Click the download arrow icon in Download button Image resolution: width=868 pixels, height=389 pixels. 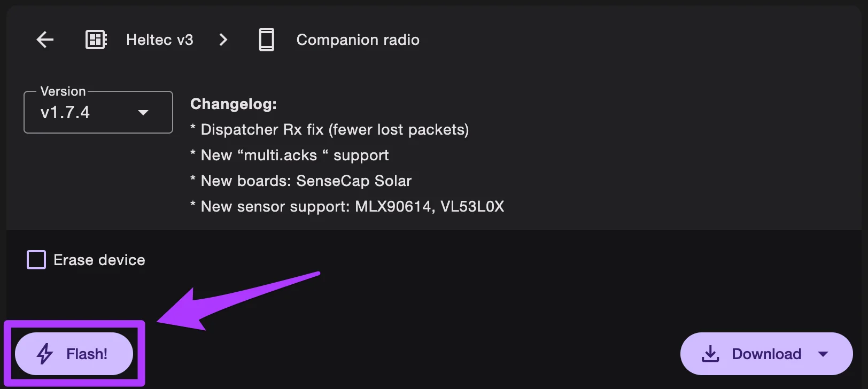click(710, 353)
